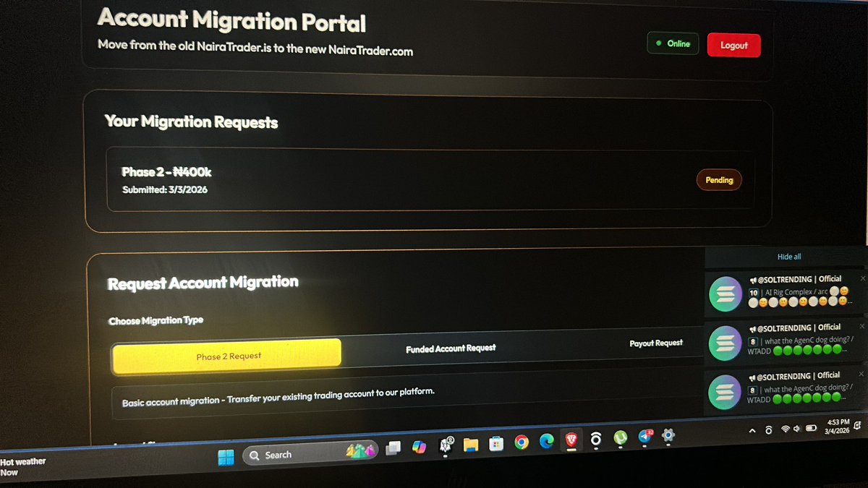Image resolution: width=868 pixels, height=488 pixels.
Task: Click Hide all in the notifications panel
Action: [x=789, y=257]
